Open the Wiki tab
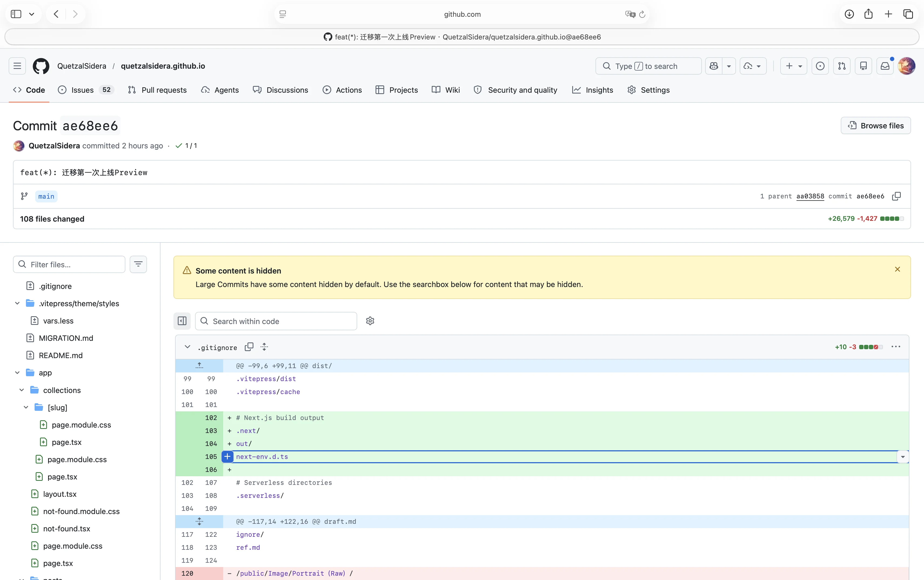The height and width of the screenshot is (580, 924). pos(446,90)
